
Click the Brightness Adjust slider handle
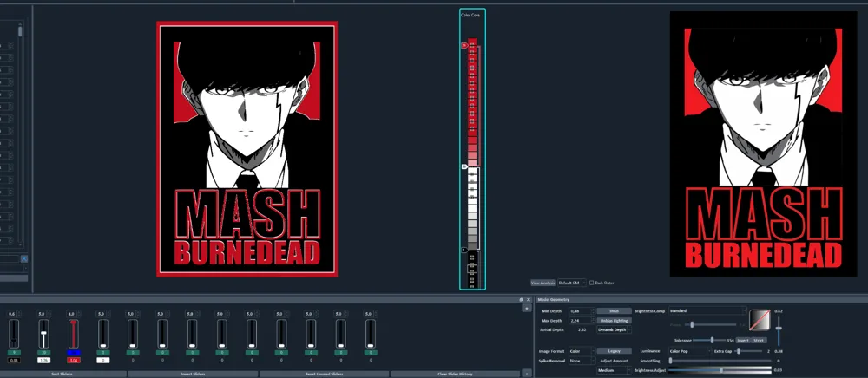[721, 370]
